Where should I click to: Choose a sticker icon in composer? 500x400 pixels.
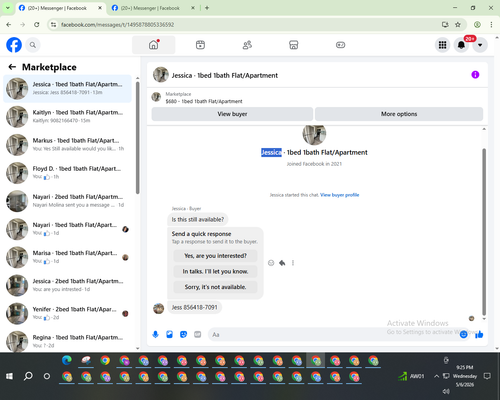pos(183,334)
